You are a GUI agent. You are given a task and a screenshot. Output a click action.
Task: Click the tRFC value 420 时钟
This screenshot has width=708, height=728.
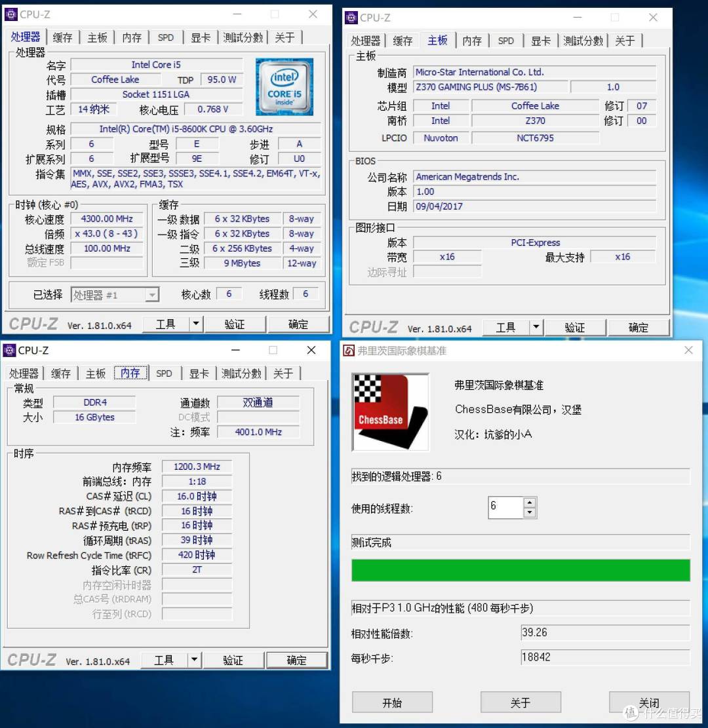197,555
